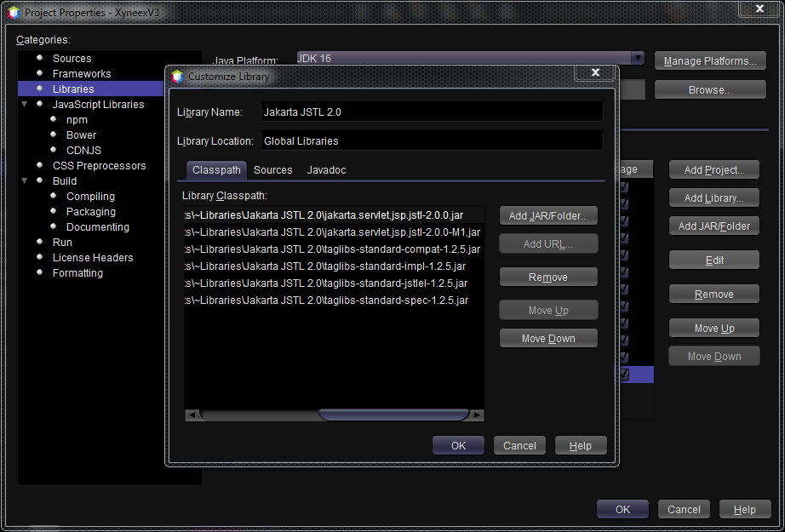Screen dimensions: 785x532
Task: Click NetBeans icon in Customize Library title bar
Action: coord(177,77)
